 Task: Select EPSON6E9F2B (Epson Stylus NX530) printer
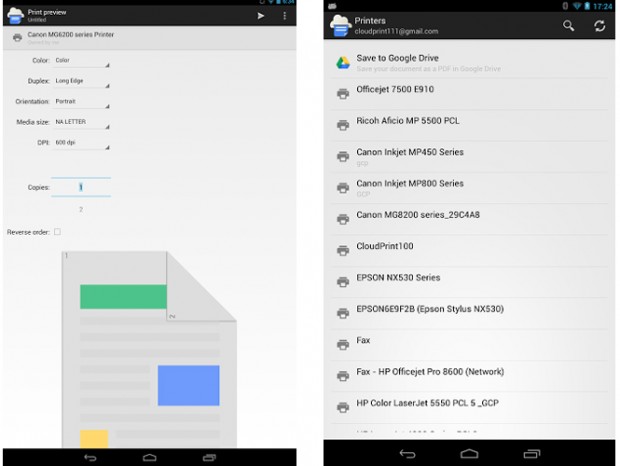point(469,313)
